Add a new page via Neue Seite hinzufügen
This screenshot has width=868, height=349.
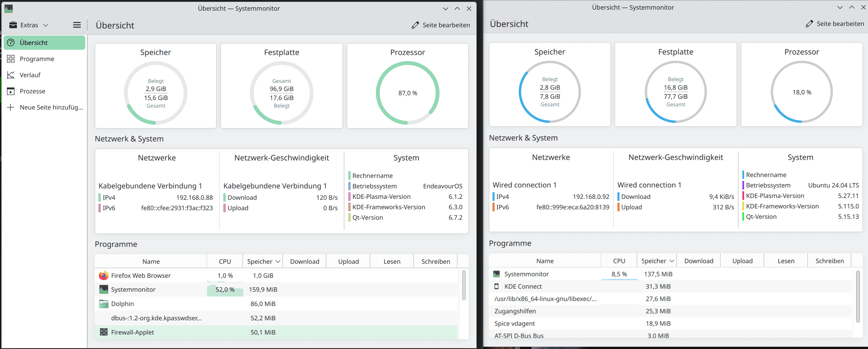tap(45, 107)
